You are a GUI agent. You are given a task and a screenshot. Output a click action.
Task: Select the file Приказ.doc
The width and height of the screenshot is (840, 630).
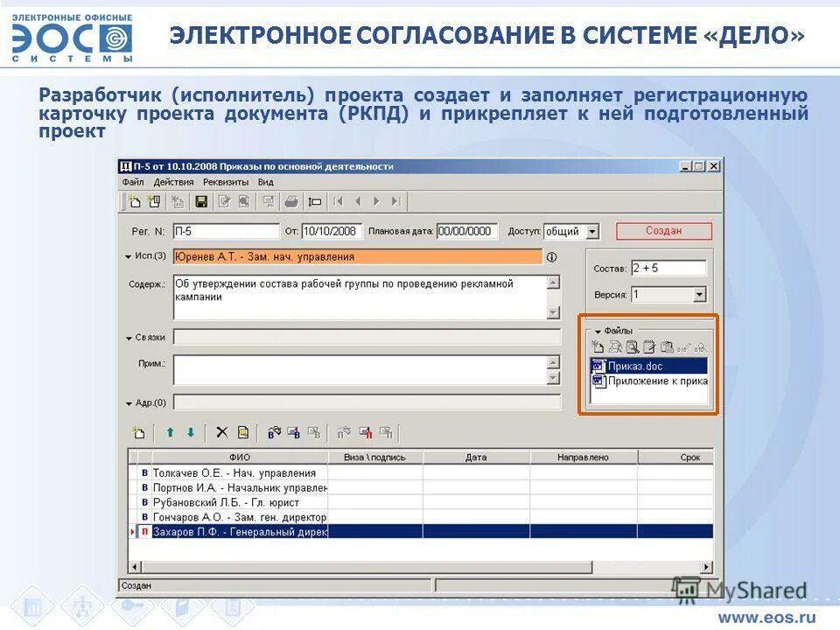coord(648,366)
